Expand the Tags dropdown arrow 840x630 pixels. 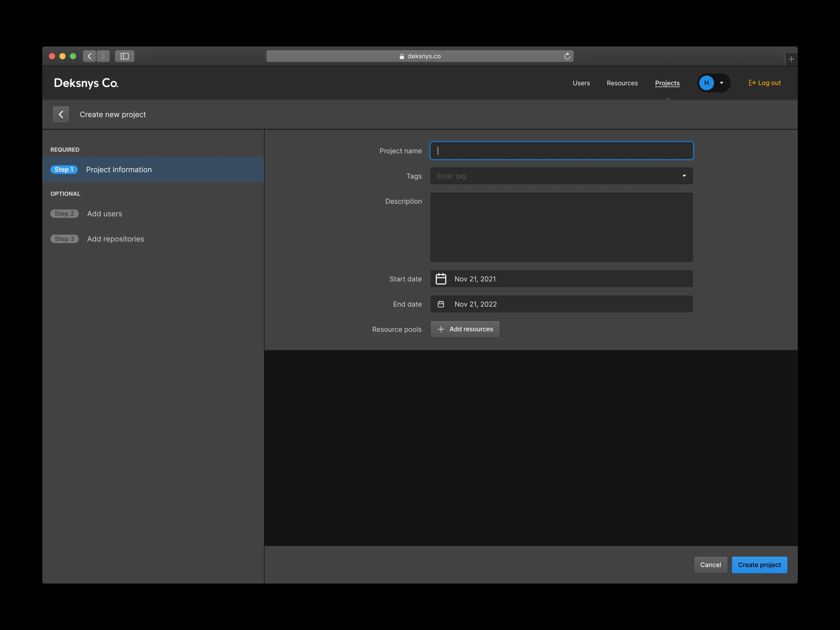(x=684, y=176)
